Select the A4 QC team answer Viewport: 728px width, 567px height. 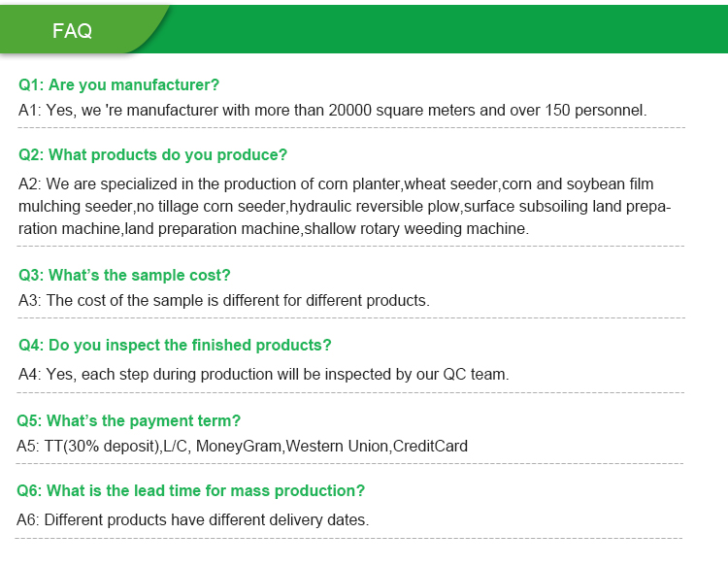tap(263, 375)
